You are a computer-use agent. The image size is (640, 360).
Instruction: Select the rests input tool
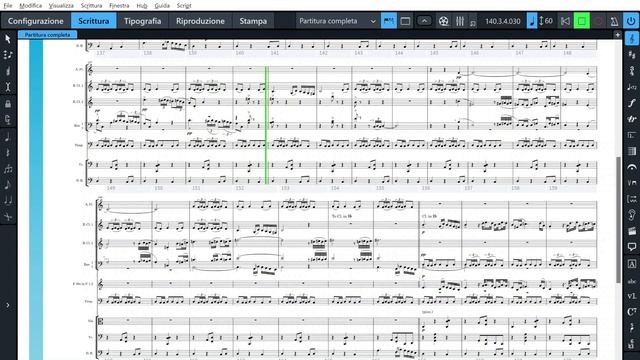[8, 153]
